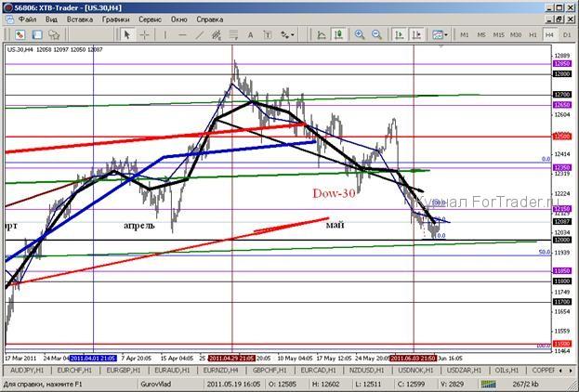
Task: Switch to the EURAUD,H1 chart tab
Action: coord(172,371)
